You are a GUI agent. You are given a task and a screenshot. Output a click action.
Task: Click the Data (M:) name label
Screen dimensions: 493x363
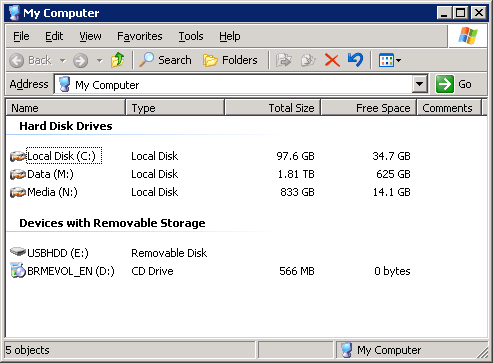50,174
